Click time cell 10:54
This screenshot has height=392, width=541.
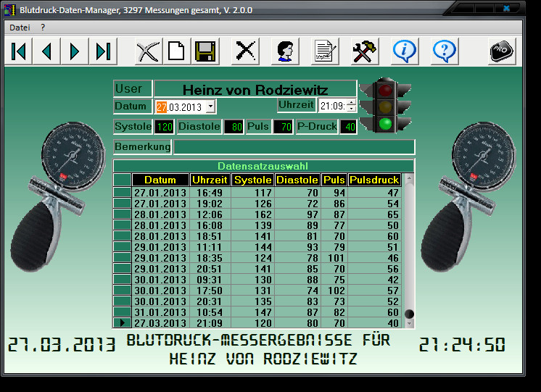pyautogui.click(x=210, y=312)
